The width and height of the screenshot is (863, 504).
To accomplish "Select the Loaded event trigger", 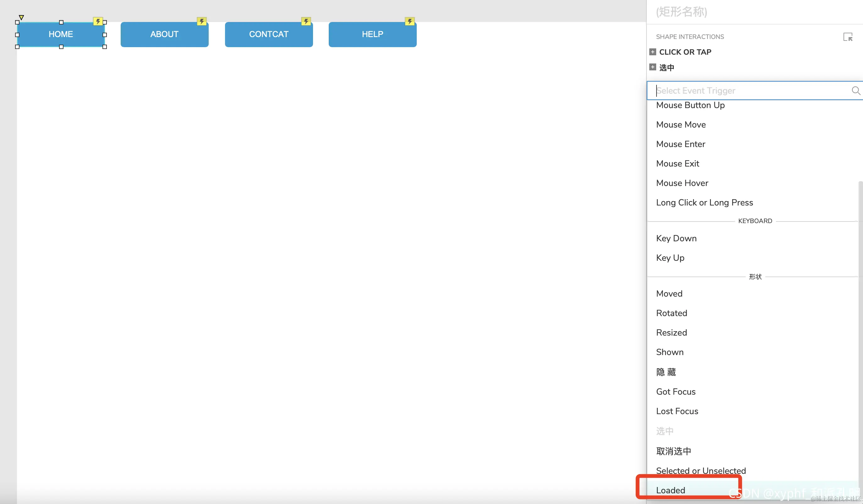I will [x=671, y=490].
